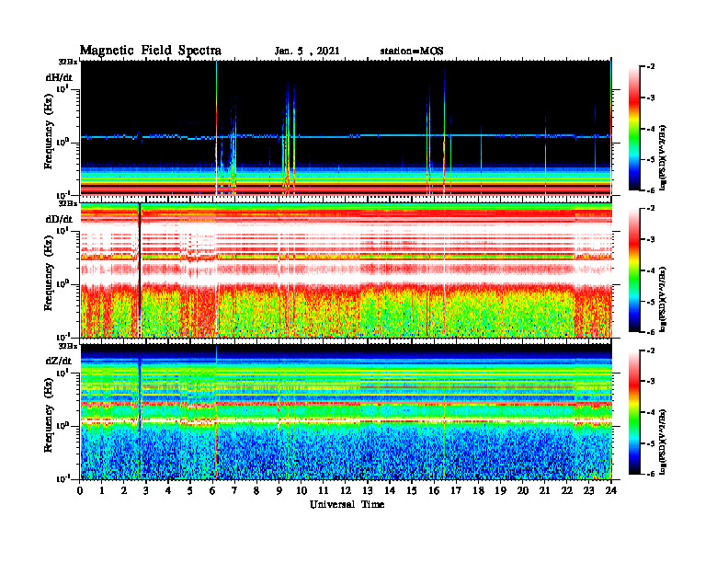The width and height of the screenshot is (728, 563).
Task: Click the log(PSD) units label beside dZ/dt colorbar
Action: pyautogui.click(x=664, y=442)
